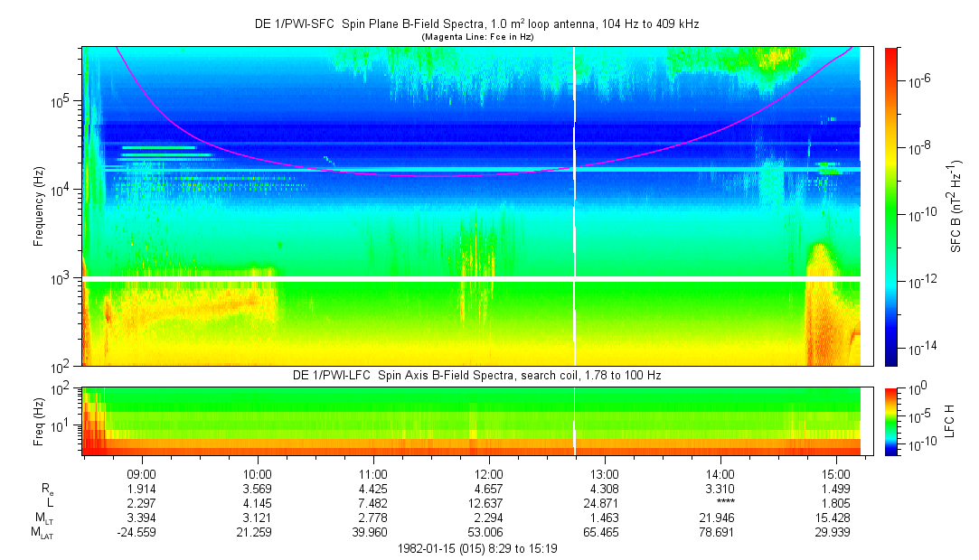Click the LFC search coil panel title

(476, 375)
